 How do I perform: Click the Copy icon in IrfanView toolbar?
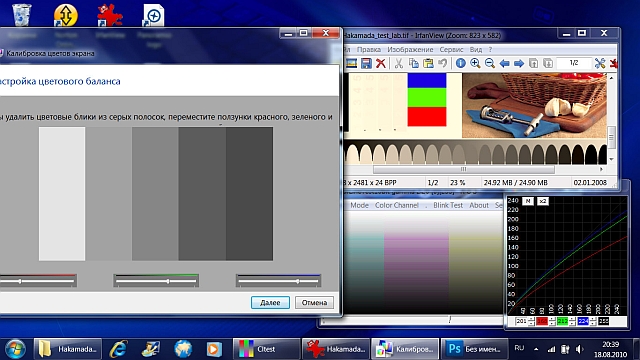pyautogui.click(x=413, y=63)
